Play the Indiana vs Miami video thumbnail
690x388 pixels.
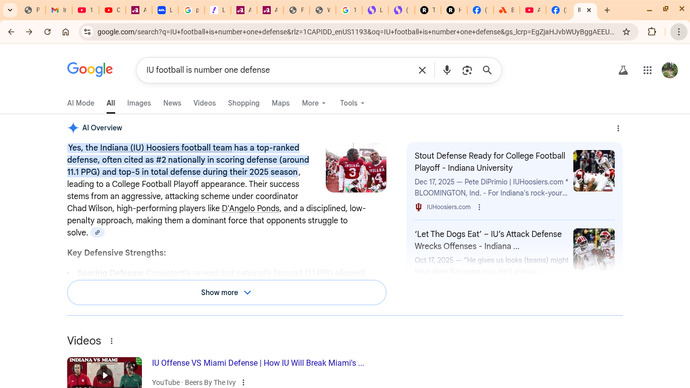pos(104,373)
